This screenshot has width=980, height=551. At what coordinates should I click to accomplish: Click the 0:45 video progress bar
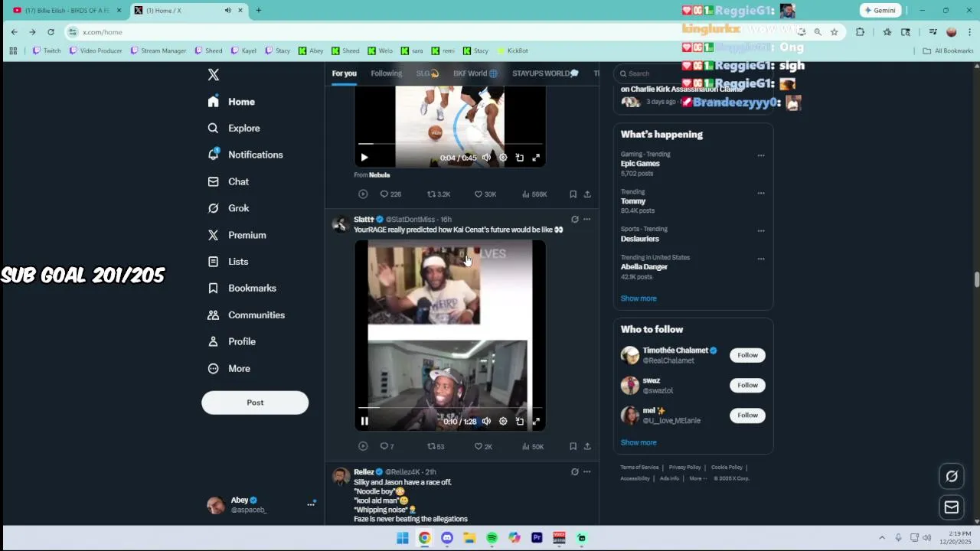click(x=450, y=144)
